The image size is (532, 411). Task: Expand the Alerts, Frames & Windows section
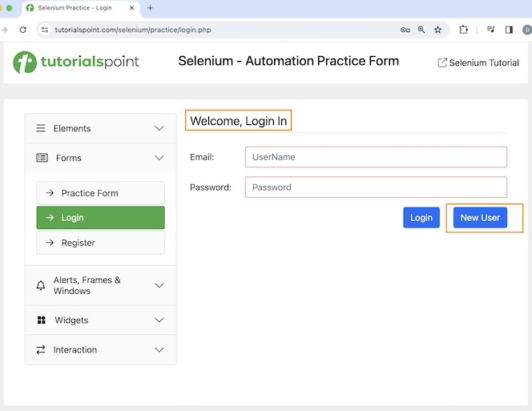pyautogui.click(x=159, y=285)
